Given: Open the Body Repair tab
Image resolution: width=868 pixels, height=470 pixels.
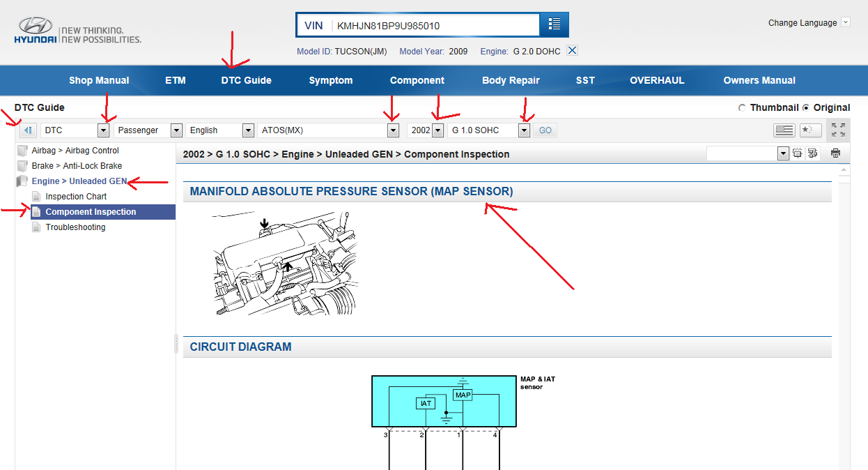Looking at the screenshot, I should [511, 80].
